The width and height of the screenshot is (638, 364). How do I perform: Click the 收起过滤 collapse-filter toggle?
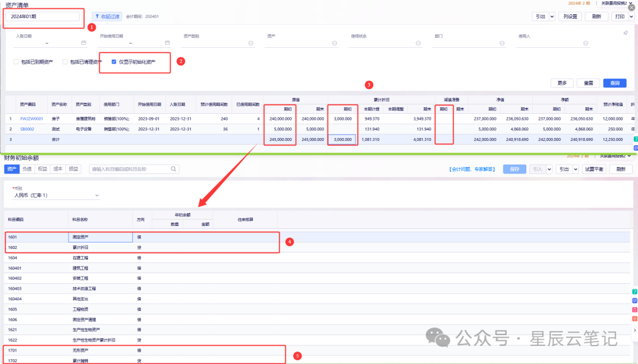[x=106, y=17]
